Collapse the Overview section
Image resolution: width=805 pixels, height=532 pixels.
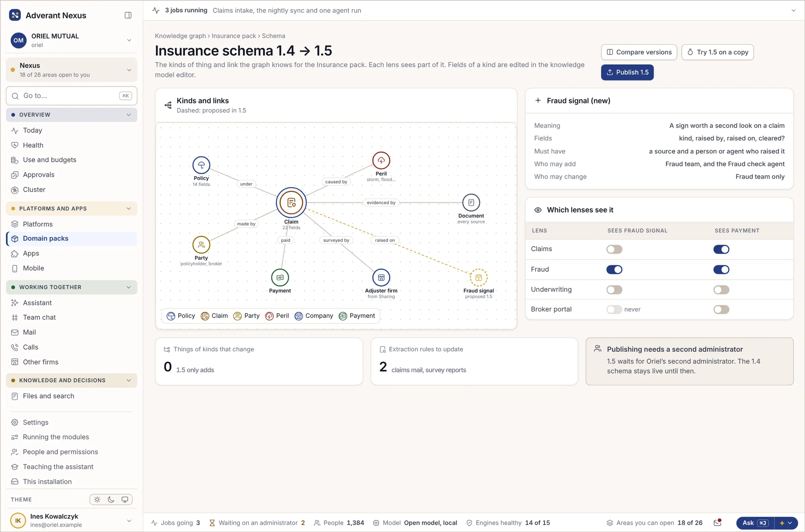72,115
